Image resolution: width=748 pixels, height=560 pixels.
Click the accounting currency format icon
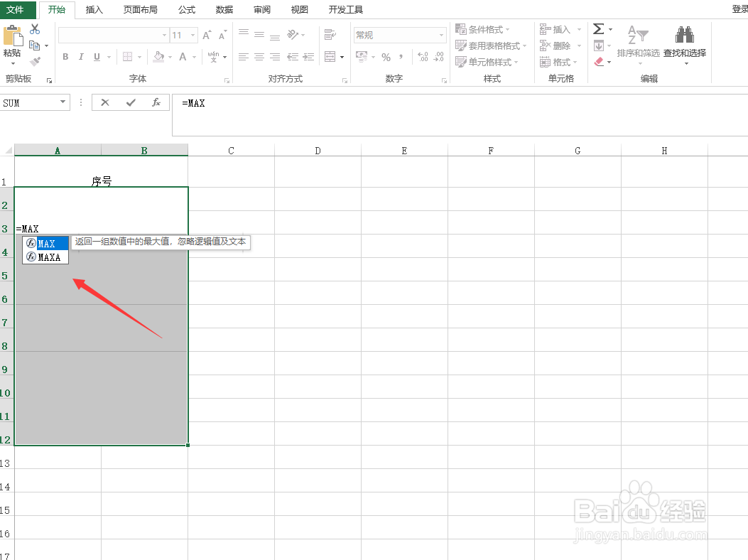coord(362,57)
